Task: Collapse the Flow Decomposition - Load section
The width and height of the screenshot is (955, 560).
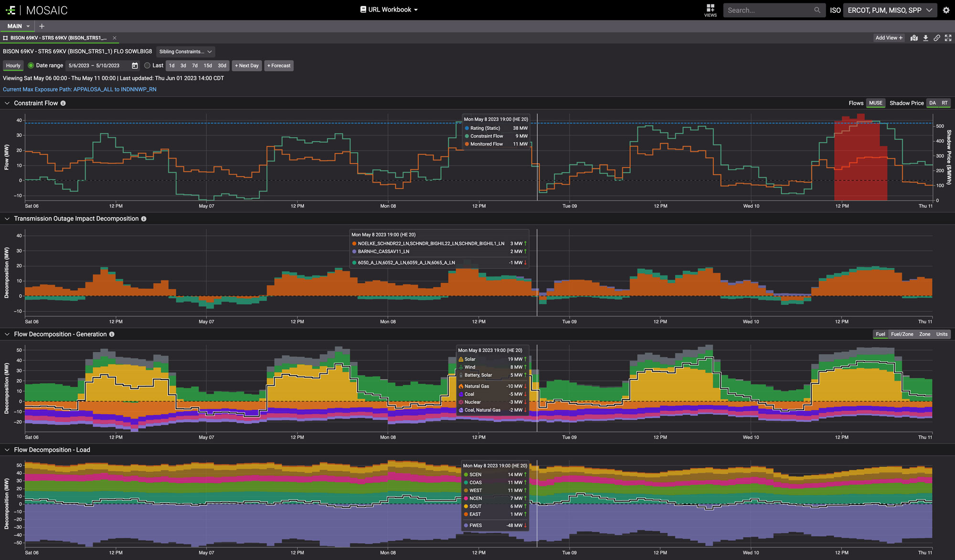Action: (x=7, y=450)
